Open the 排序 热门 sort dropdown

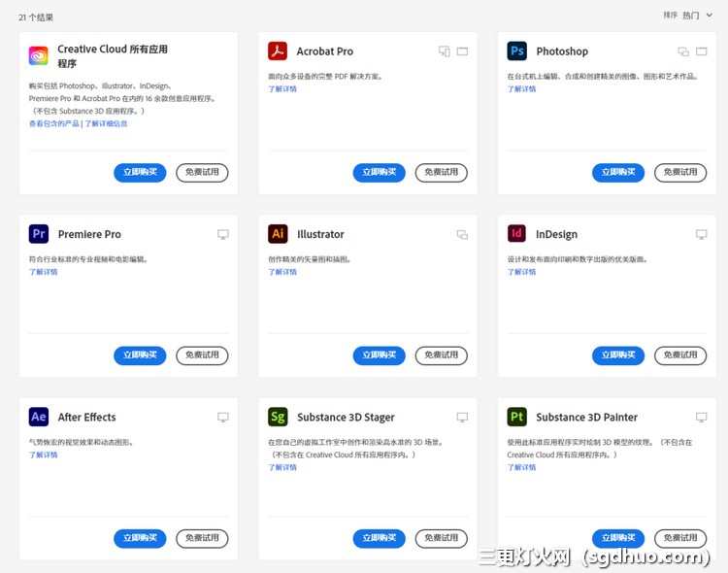coord(687,16)
